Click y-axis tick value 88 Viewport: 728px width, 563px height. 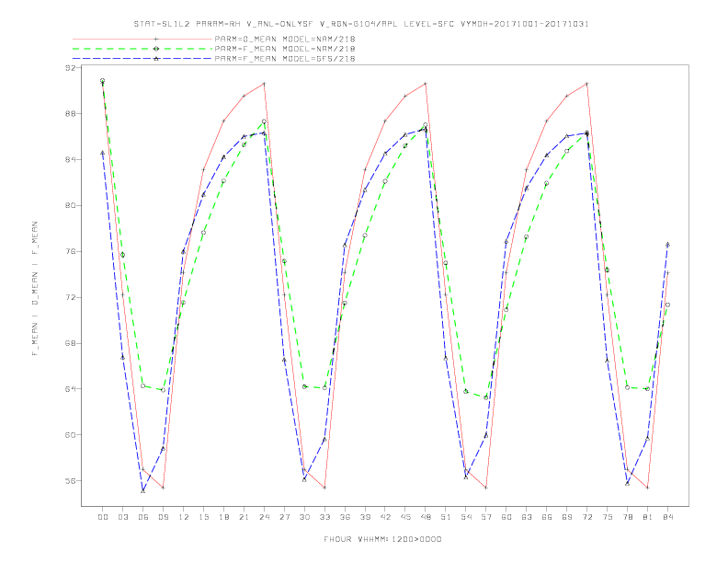coord(70,114)
